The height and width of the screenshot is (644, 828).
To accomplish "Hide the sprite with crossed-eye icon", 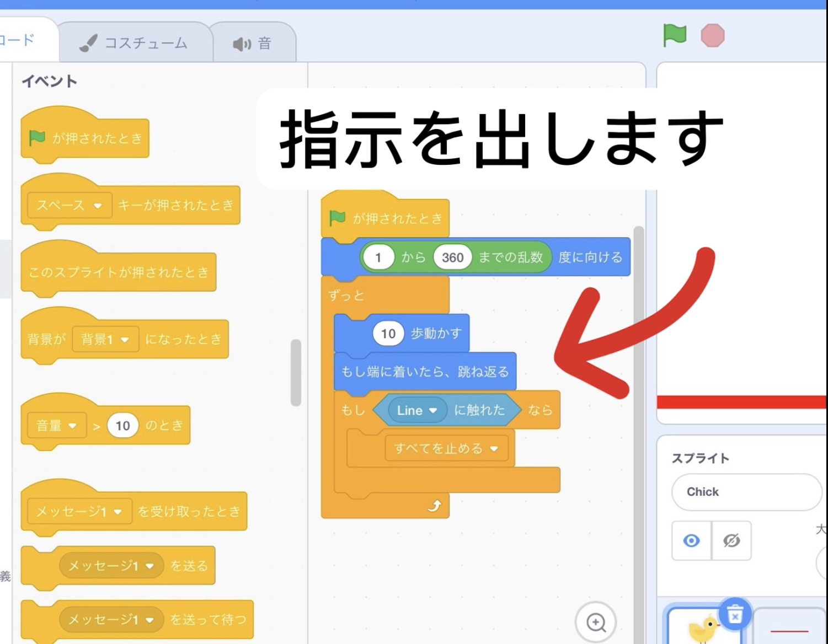I will coord(731,541).
